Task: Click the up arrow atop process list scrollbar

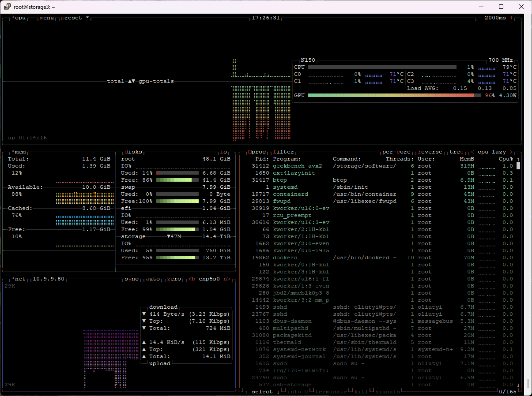Action: click(518, 159)
